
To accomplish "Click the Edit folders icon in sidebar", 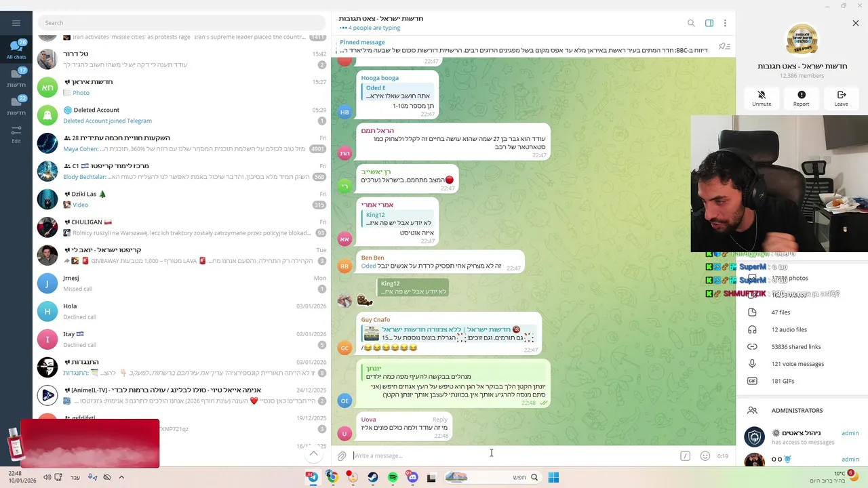I will coord(16,134).
